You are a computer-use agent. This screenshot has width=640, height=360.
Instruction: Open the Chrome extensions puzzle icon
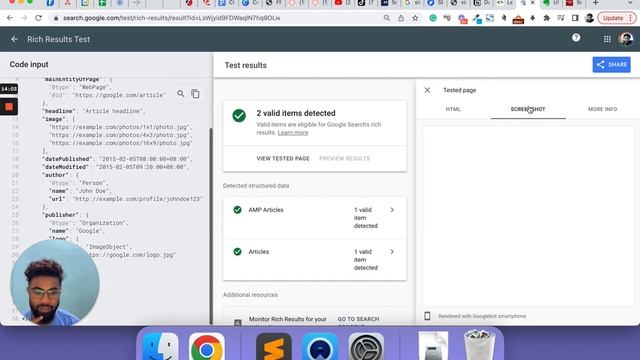tap(547, 18)
